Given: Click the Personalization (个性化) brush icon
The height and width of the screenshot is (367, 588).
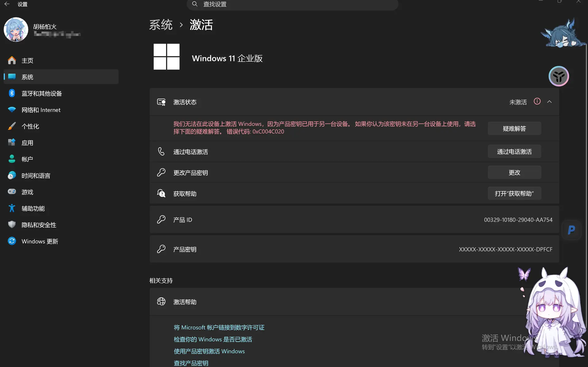Looking at the screenshot, I should (x=12, y=126).
